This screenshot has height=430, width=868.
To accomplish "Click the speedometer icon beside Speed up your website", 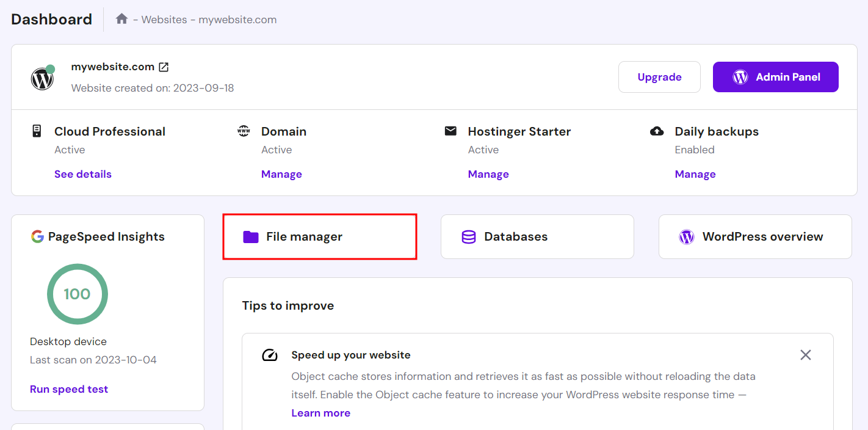I will tap(269, 354).
